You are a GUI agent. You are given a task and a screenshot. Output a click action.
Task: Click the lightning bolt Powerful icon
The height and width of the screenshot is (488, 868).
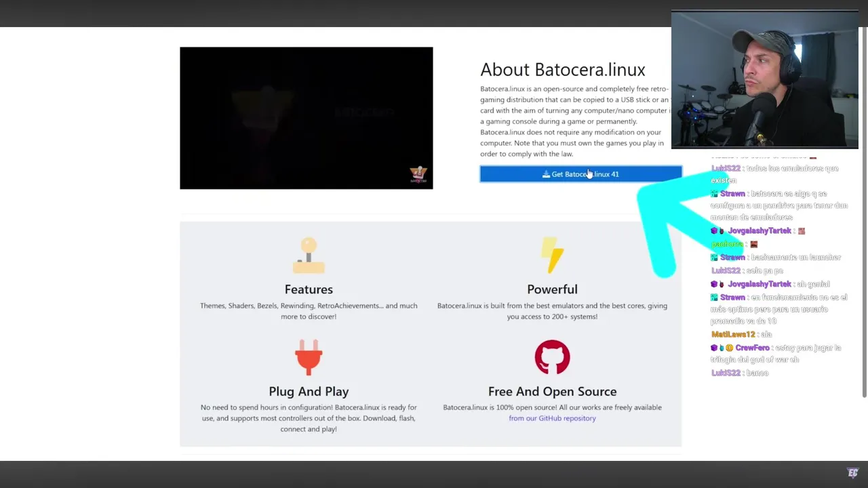(x=552, y=256)
